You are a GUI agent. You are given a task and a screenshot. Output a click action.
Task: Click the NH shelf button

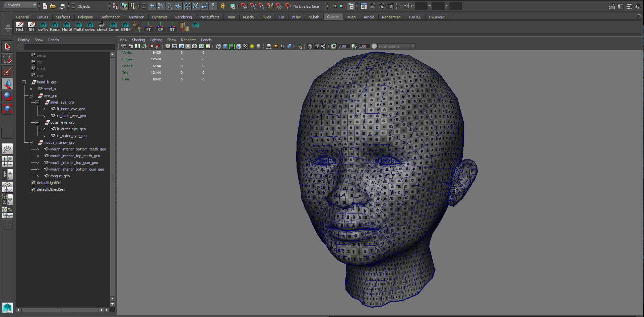(31, 26)
